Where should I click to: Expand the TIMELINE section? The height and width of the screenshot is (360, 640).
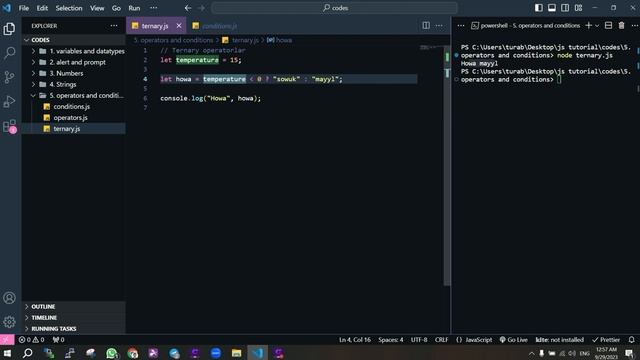pyautogui.click(x=73, y=318)
